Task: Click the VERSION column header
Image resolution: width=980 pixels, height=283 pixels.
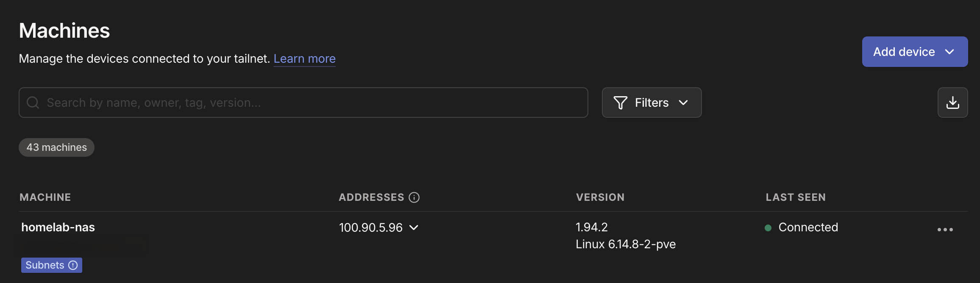Action: 600,197
